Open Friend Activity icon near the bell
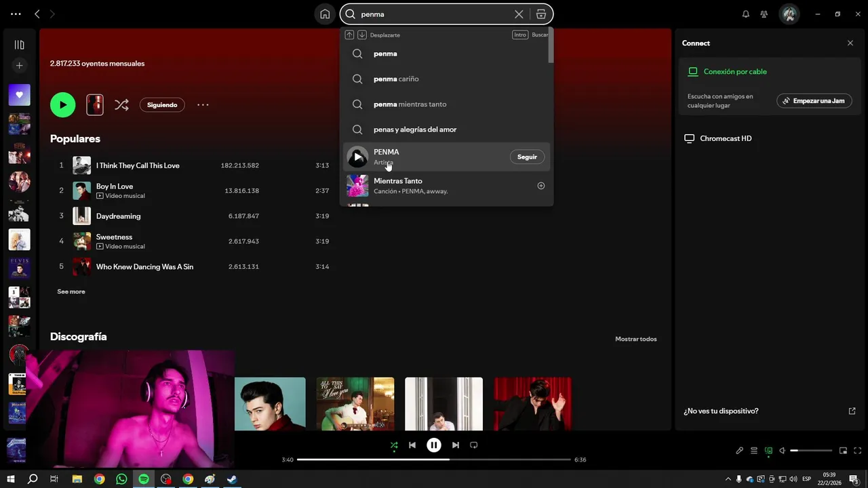 click(764, 14)
